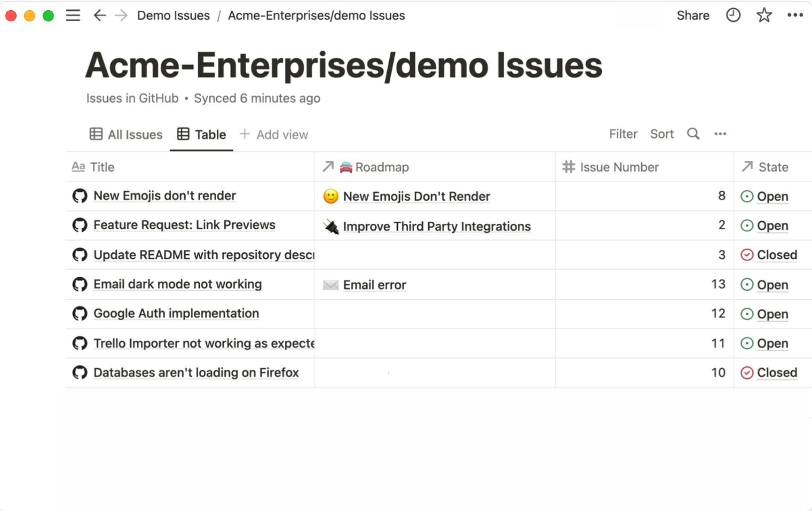Screen dimensions: 812x511
Task: Open the Roadmap column header menu
Action: (x=382, y=167)
